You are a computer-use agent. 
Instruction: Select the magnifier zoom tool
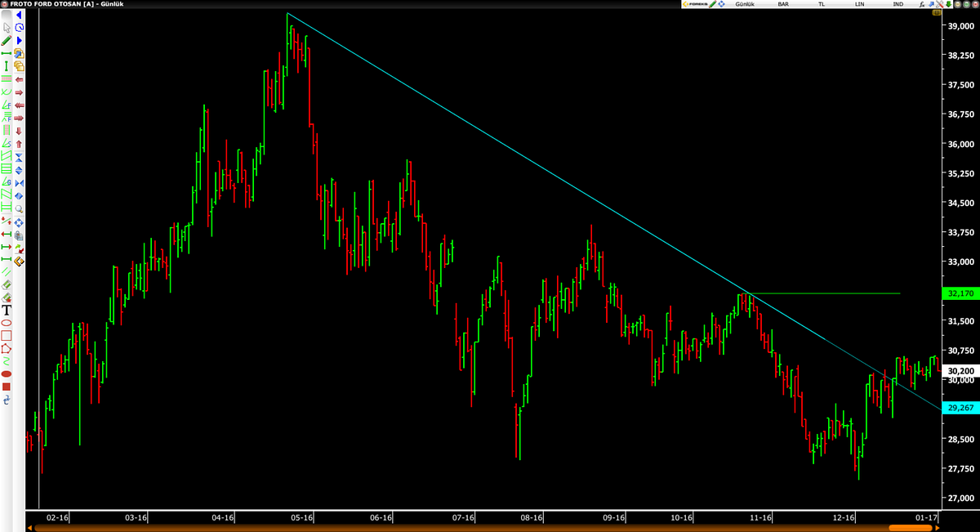[19, 208]
